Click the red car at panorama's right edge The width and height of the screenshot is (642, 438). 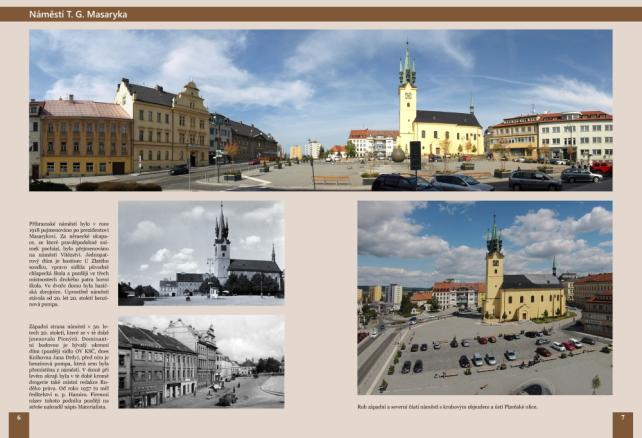[x=601, y=167]
